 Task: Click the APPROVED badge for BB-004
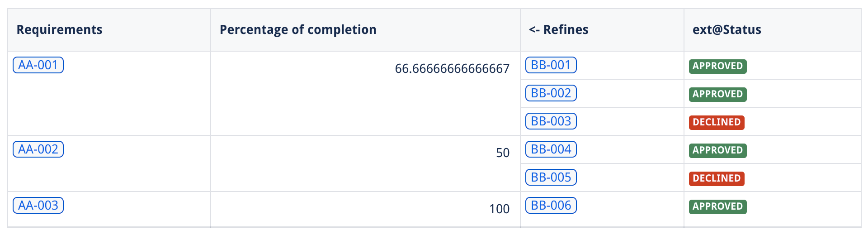click(717, 150)
